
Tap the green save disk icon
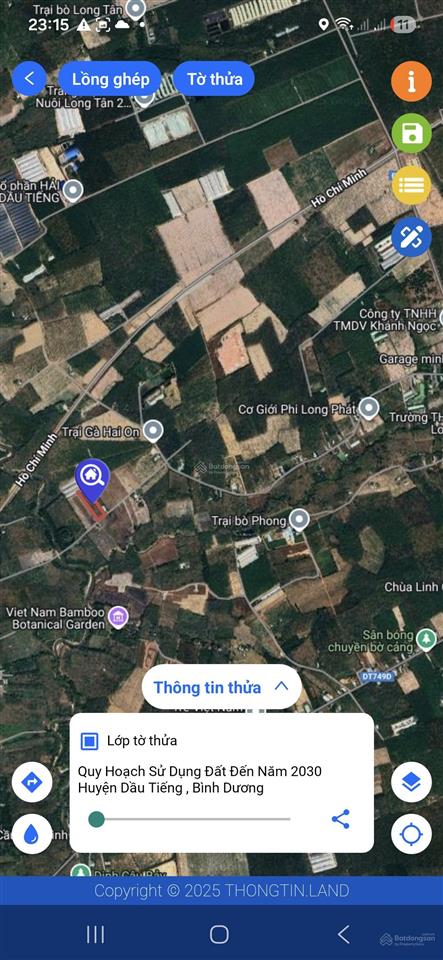(411, 133)
